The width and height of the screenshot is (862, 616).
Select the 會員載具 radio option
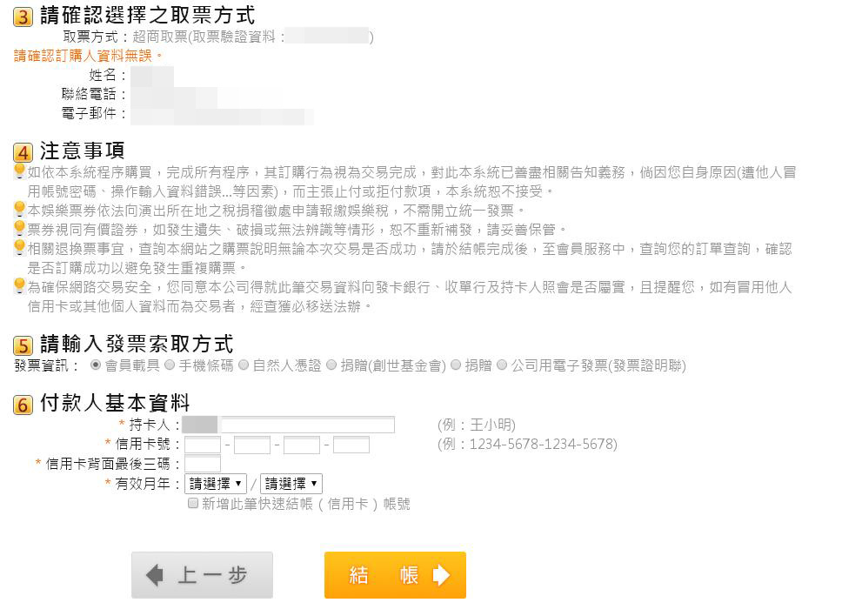point(96,365)
